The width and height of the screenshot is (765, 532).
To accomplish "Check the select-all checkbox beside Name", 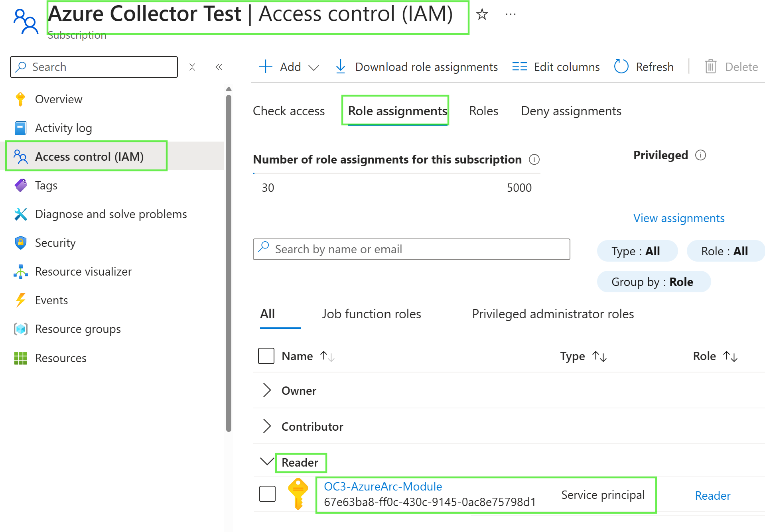I will pos(266,356).
